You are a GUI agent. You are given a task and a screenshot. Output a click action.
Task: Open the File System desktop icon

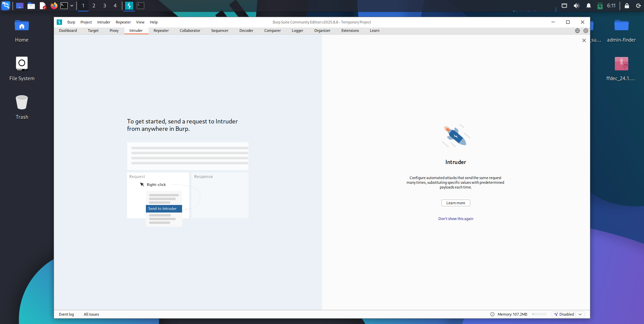pos(22,69)
